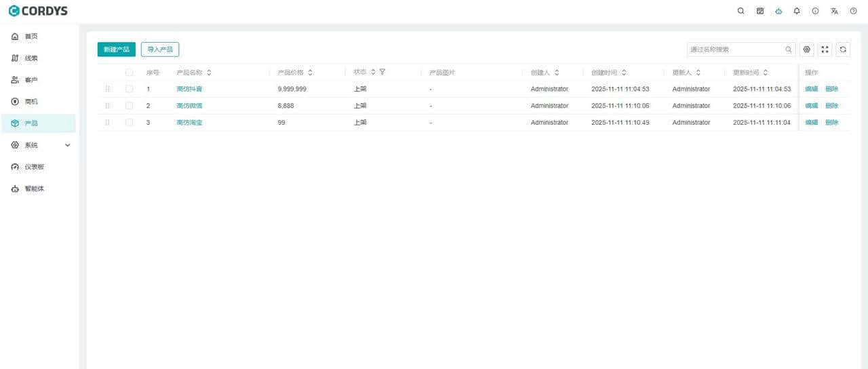The height and width of the screenshot is (369, 868).
Task: Open global search magnifier in top bar
Action: coord(741,11)
